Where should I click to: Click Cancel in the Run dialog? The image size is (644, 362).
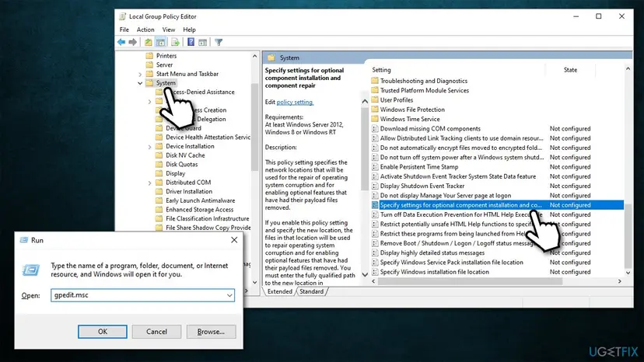pyautogui.click(x=156, y=331)
